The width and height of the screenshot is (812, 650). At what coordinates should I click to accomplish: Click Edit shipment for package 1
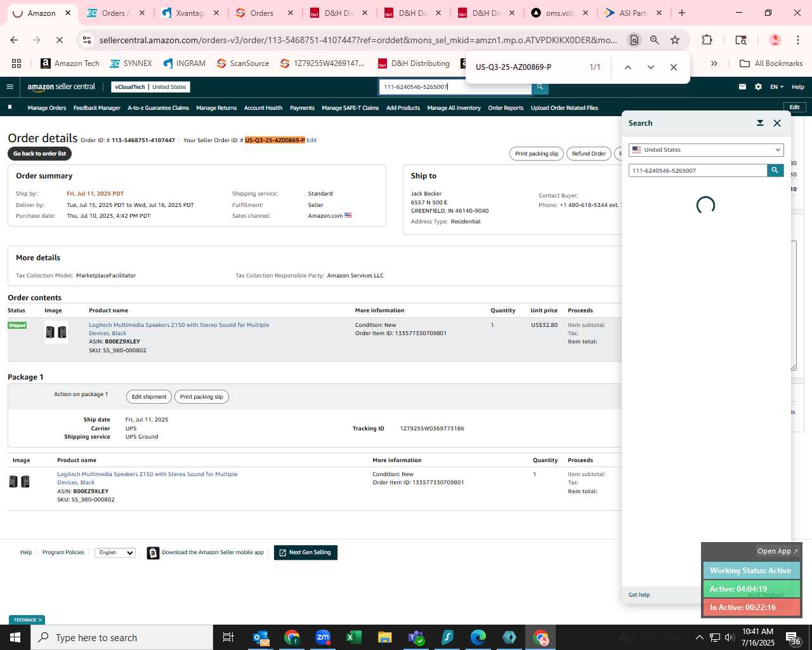pos(149,397)
